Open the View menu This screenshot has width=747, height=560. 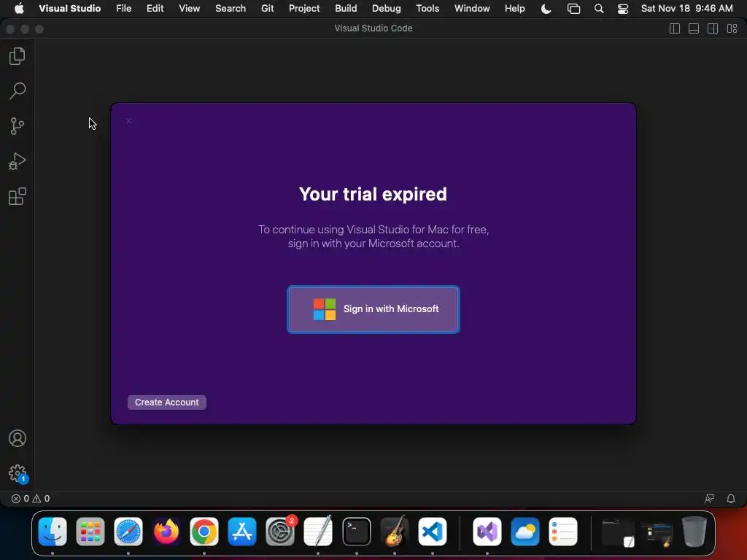click(x=189, y=8)
